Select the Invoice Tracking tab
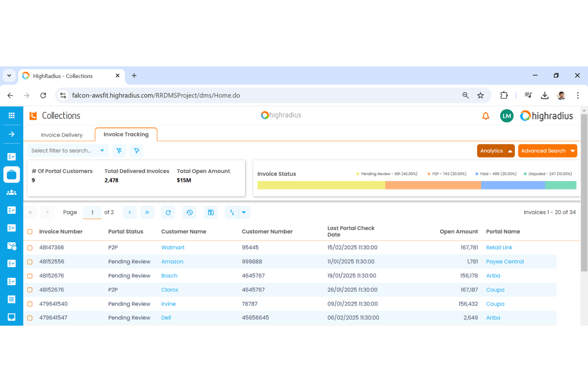Screen dimensions: 588x392 [126, 134]
